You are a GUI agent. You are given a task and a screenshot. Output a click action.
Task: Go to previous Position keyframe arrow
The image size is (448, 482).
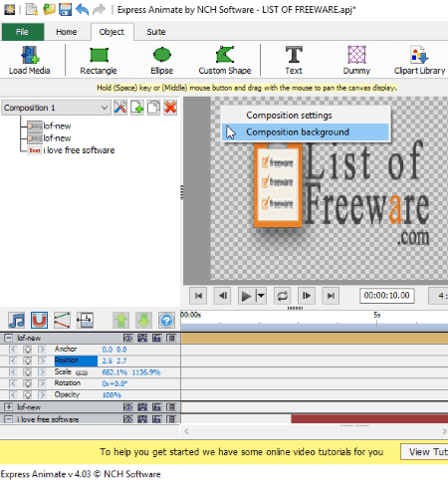[x=13, y=361]
